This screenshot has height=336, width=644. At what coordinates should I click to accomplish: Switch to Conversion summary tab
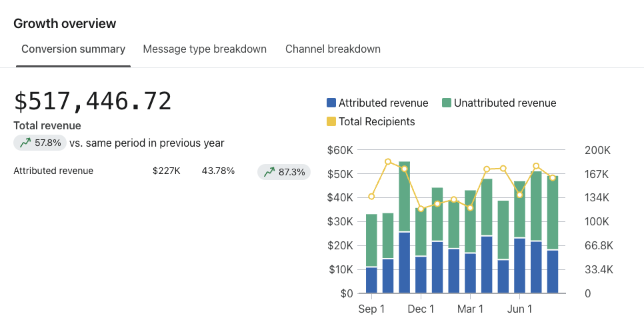(73, 49)
